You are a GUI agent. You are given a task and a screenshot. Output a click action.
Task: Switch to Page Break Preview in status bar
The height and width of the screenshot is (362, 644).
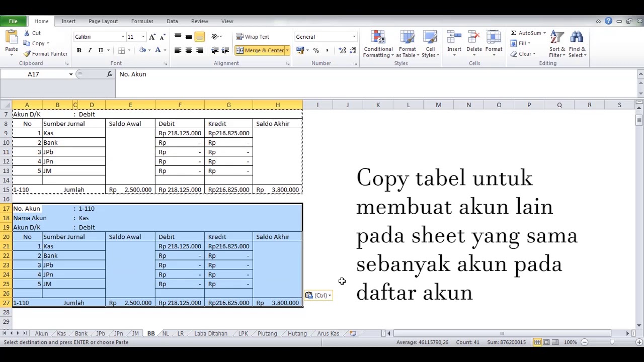pos(555,342)
